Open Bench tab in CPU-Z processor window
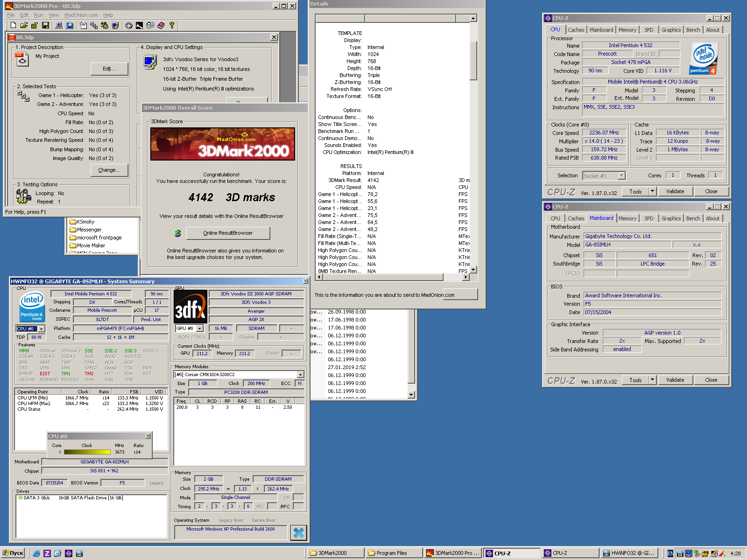 point(693,30)
